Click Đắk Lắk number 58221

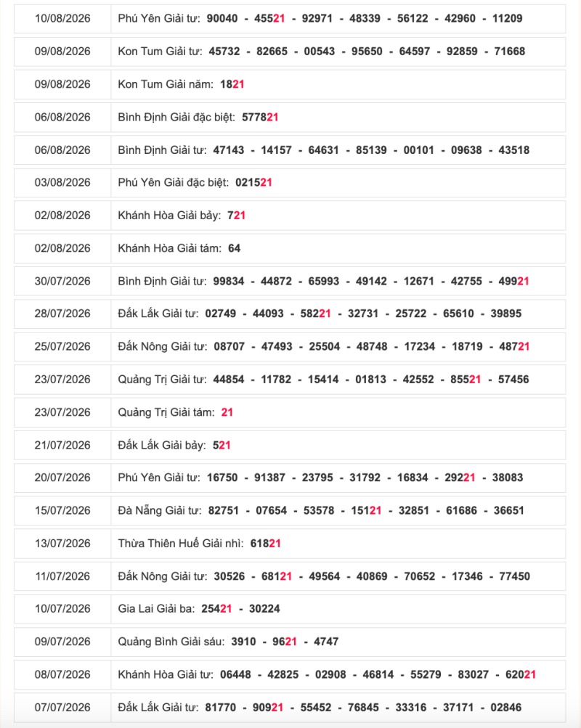click(x=315, y=314)
